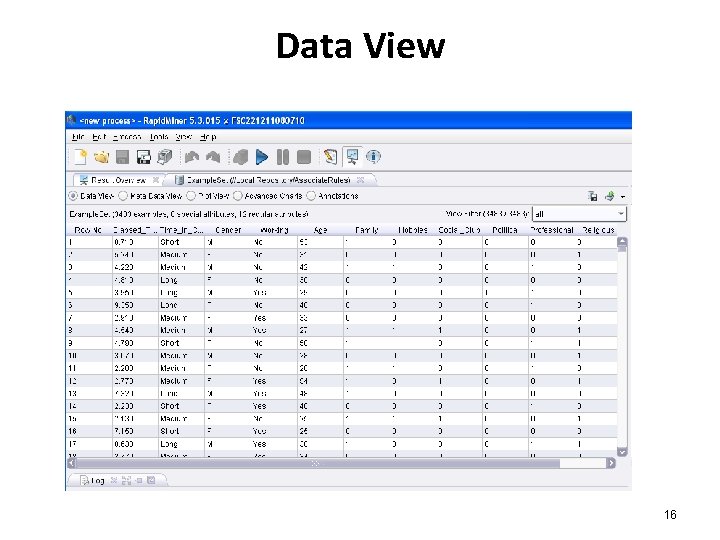This screenshot has height=540, width=720.
Task: Close the ExampleSet AssociateRules tab
Action: click(x=360, y=180)
